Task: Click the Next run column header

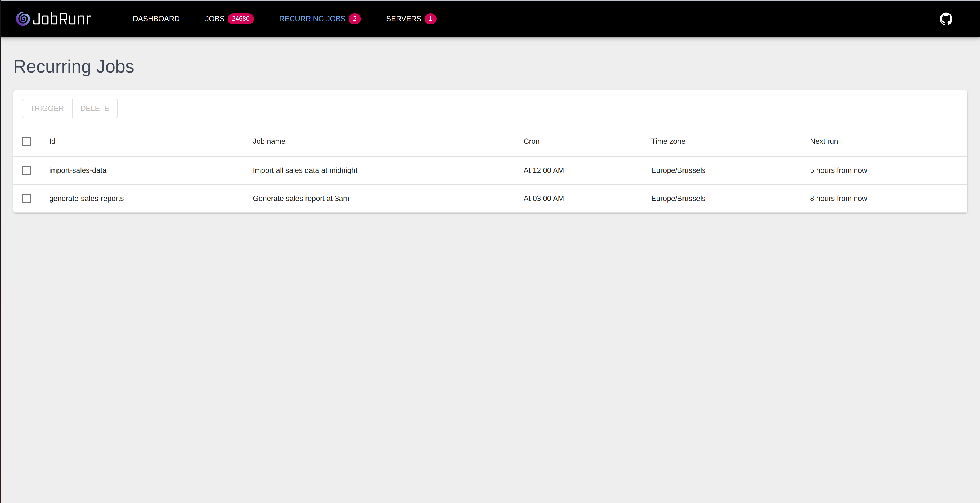Action: tap(824, 141)
